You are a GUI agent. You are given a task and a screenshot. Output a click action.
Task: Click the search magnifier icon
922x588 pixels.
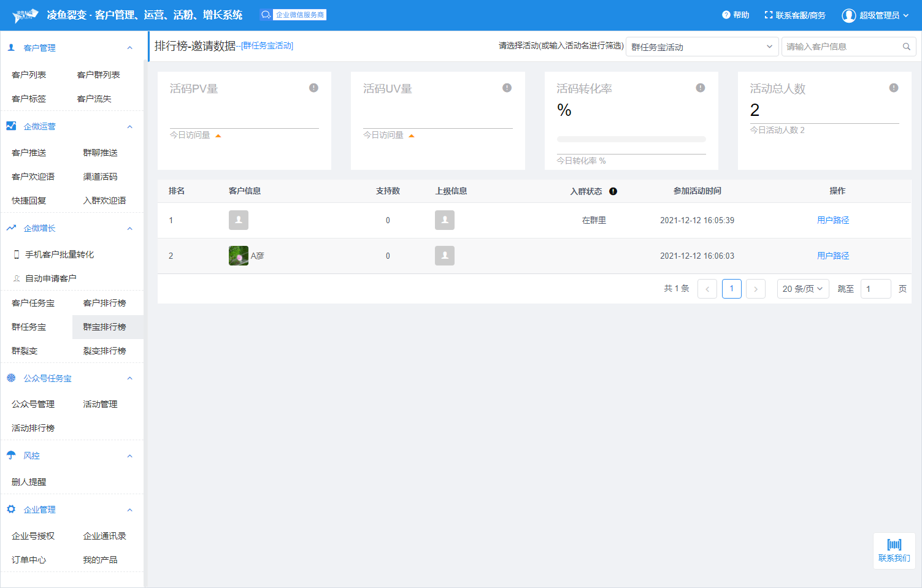pos(906,47)
